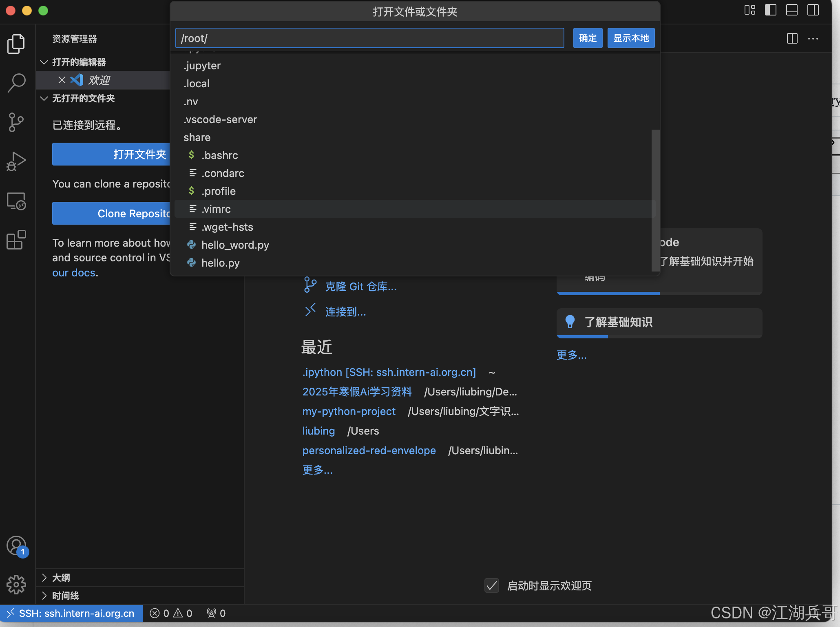Open the Search view in activity bar

16,83
